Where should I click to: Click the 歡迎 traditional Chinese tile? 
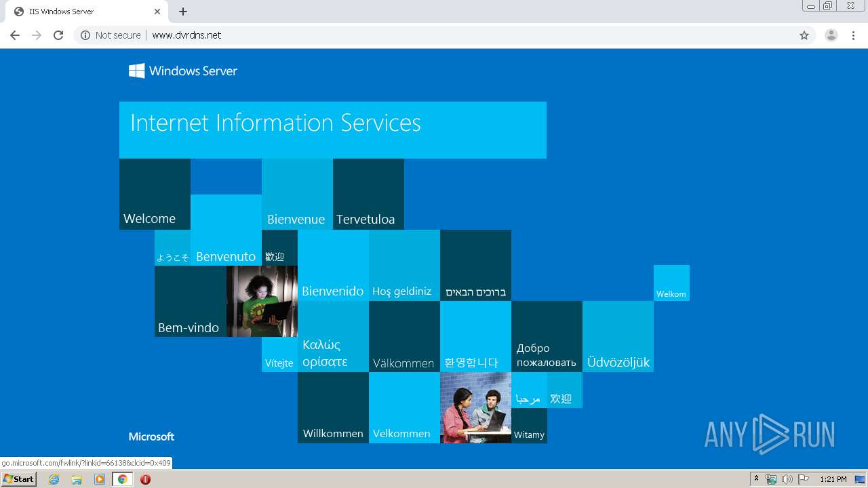pyautogui.click(x=279, y=247)
